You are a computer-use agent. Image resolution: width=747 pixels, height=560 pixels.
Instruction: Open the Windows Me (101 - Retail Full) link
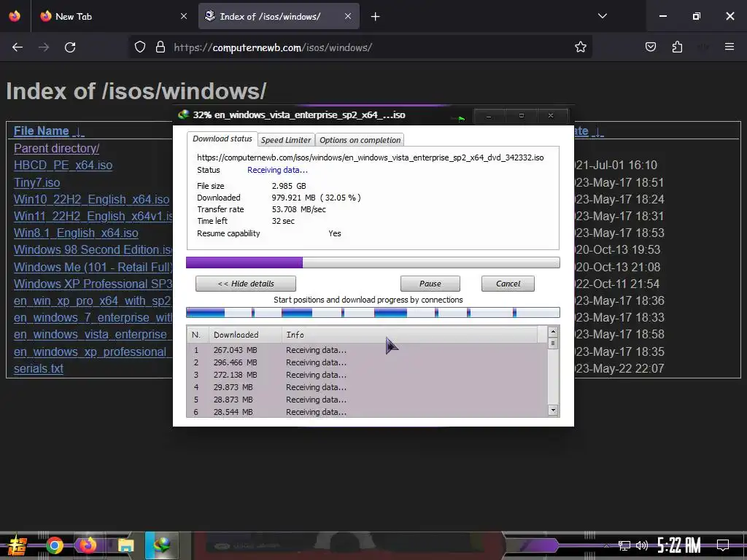93,267
